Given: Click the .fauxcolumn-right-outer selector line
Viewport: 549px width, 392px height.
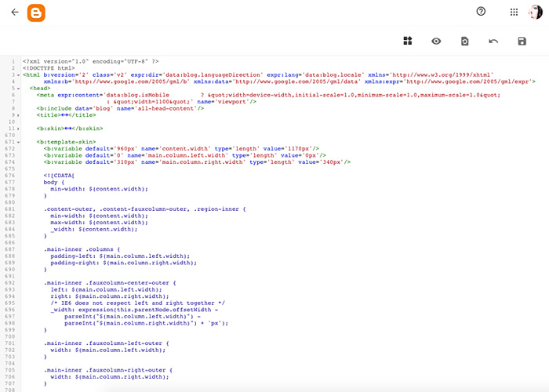Looking at the screenshot, I should coord(108,370).
